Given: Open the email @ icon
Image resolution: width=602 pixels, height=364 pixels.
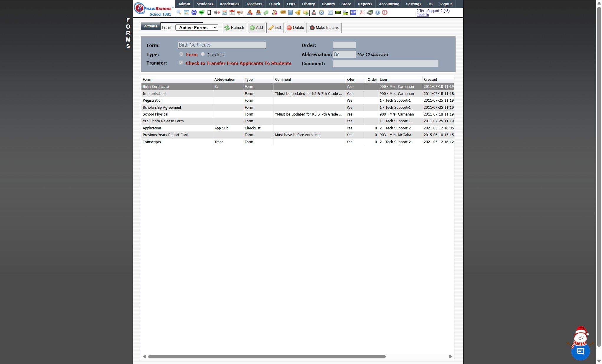Looking at the screenshot, I should (x=194, y=12).
